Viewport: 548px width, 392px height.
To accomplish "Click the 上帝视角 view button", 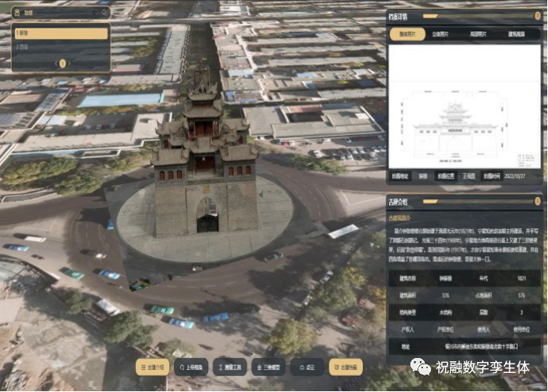I will [191, 367].
